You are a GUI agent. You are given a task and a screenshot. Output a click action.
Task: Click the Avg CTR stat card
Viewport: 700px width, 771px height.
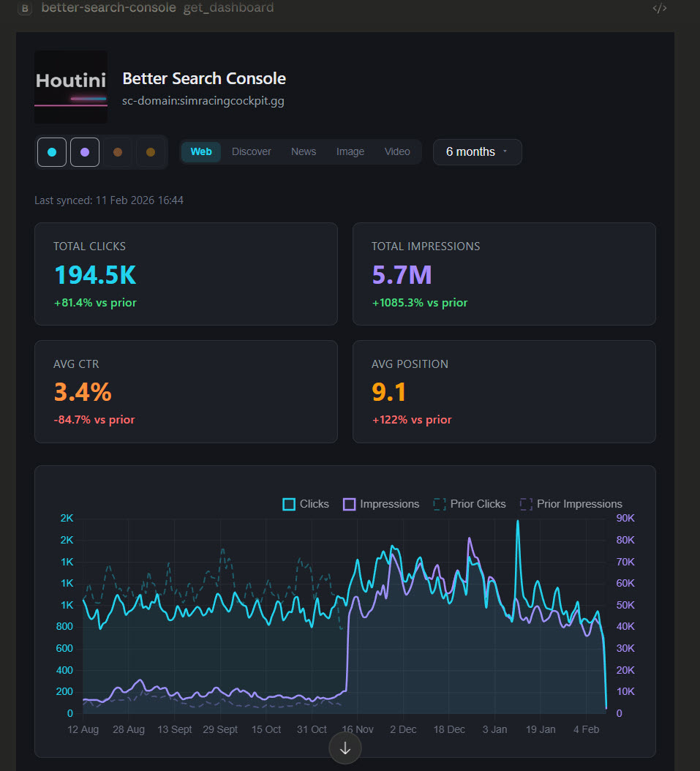pos(186,391)
